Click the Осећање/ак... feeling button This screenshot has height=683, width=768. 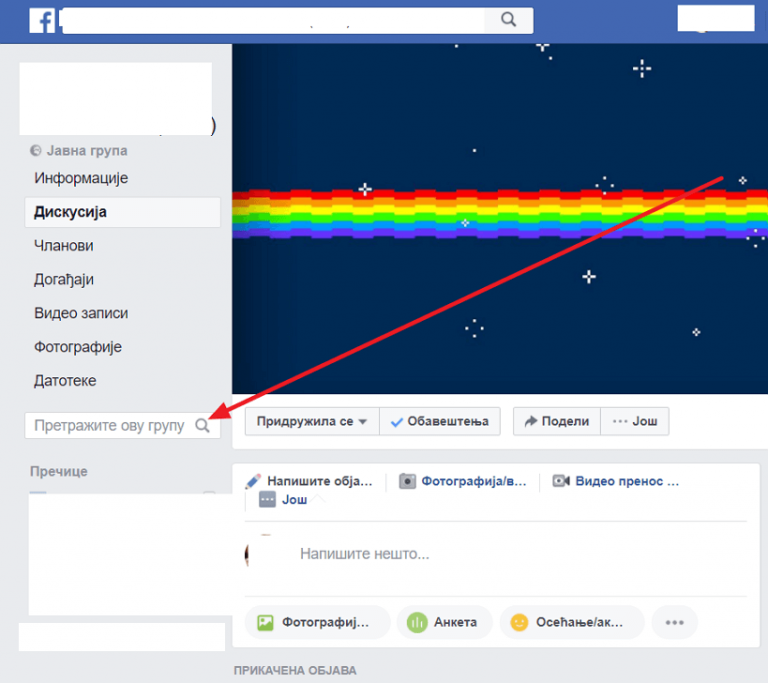click(572, 622)
